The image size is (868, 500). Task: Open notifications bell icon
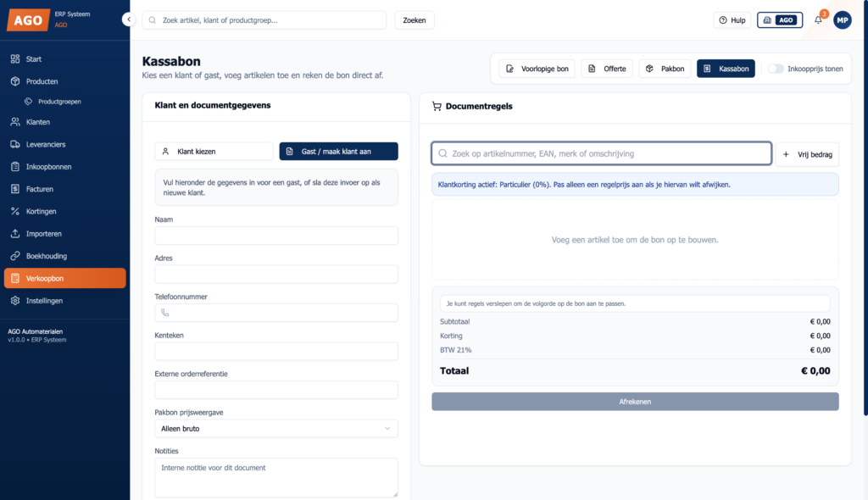pos(818,20)
